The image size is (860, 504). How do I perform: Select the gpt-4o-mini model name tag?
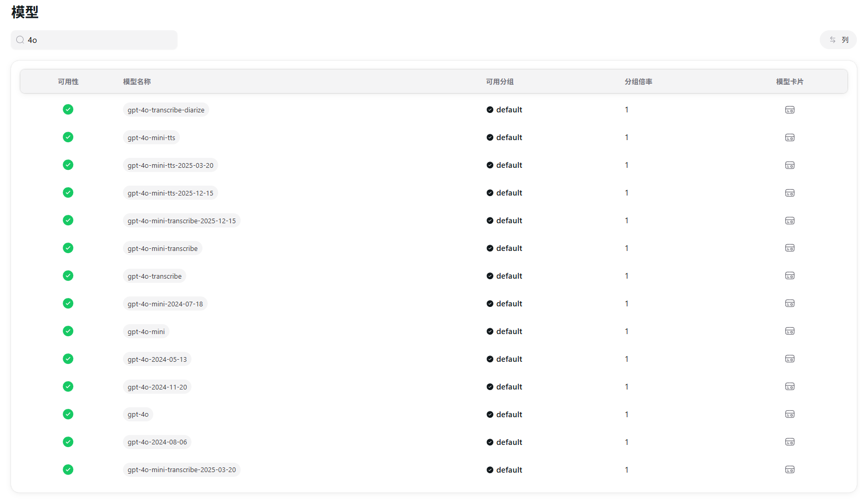click(x=146, y=331)
